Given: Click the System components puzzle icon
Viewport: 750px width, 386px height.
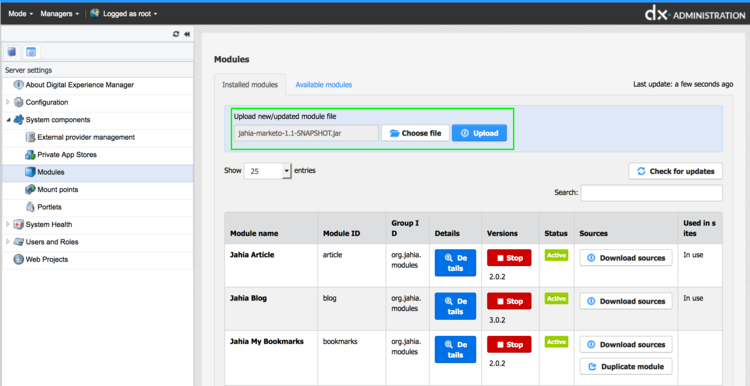Looking at the screenshot, I should click(19, 120).
